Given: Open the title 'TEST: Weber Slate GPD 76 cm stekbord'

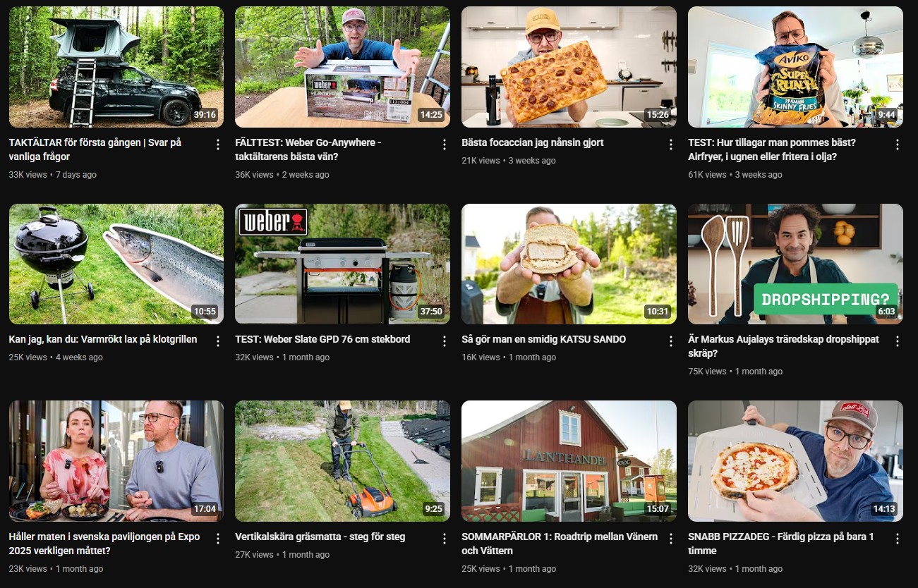Looking at the screenshot, I should (x=322, y=339).
